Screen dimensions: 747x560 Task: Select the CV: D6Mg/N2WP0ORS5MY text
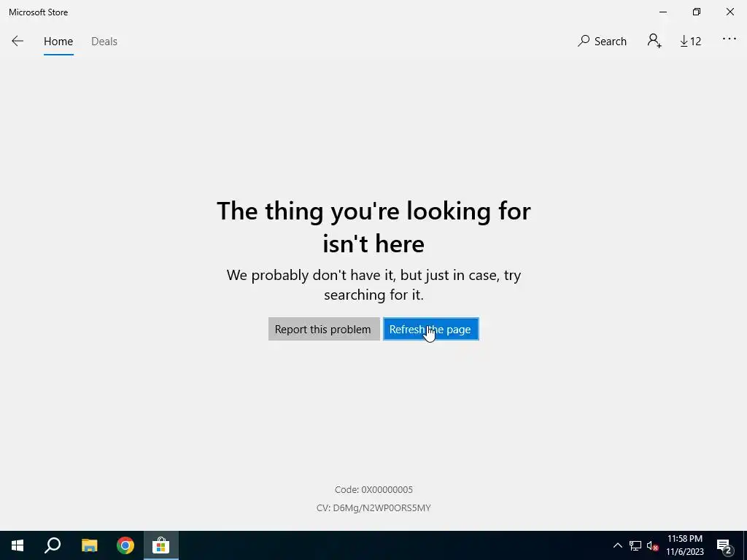[x=373, y=508]
